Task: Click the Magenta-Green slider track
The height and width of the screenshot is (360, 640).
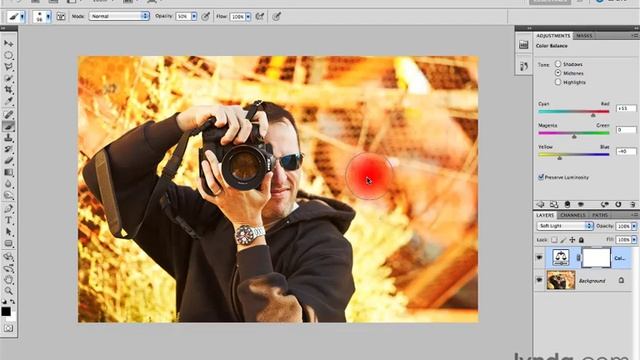Action: point(573,133)
